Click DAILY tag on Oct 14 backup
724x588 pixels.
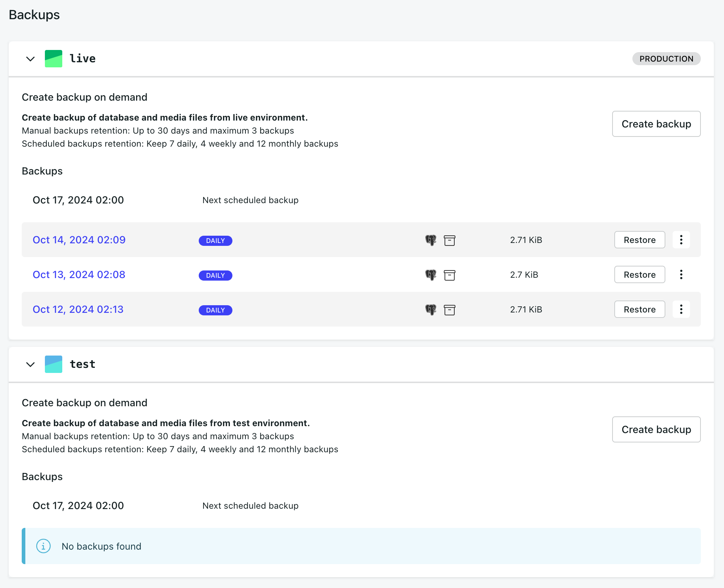(215, 241)
